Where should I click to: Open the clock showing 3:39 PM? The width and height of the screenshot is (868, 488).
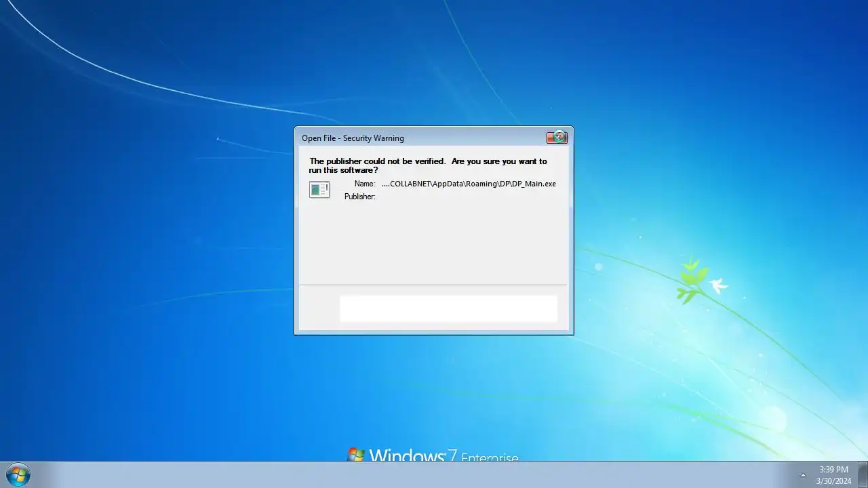(x=833, y=475)
